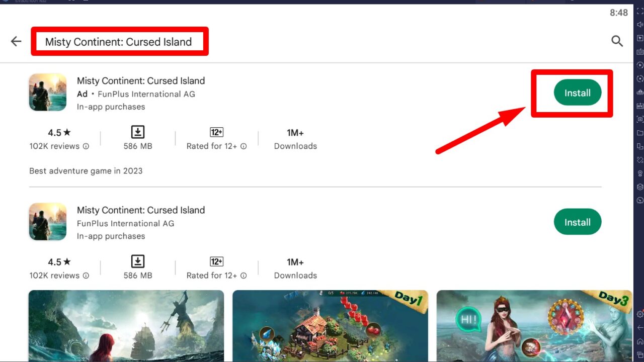The height and width of the screenshot is (362, 644).
Task: Open the Neptune and mermaid screenshot thumbnail
Action: pos(126,325)
